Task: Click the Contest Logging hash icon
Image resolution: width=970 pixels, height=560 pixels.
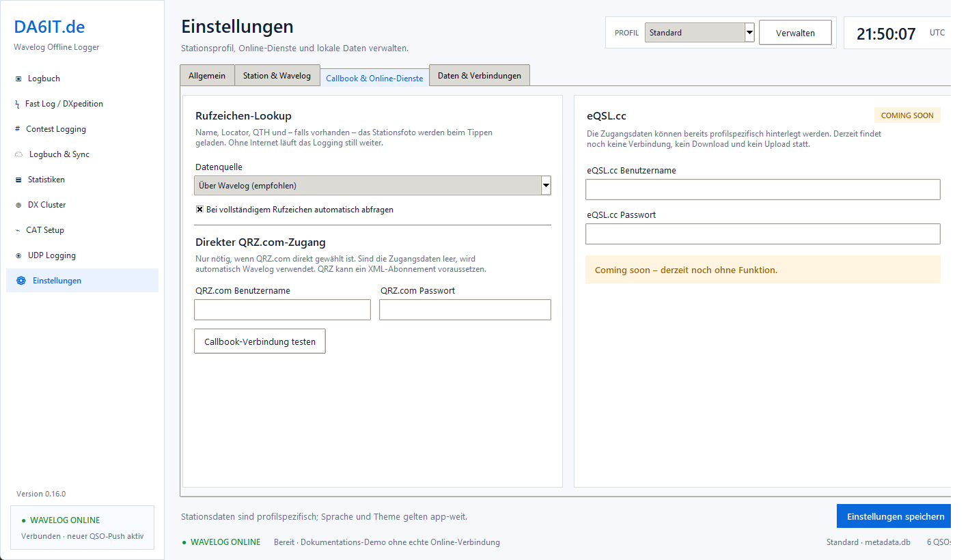Action: coord(18,129)
